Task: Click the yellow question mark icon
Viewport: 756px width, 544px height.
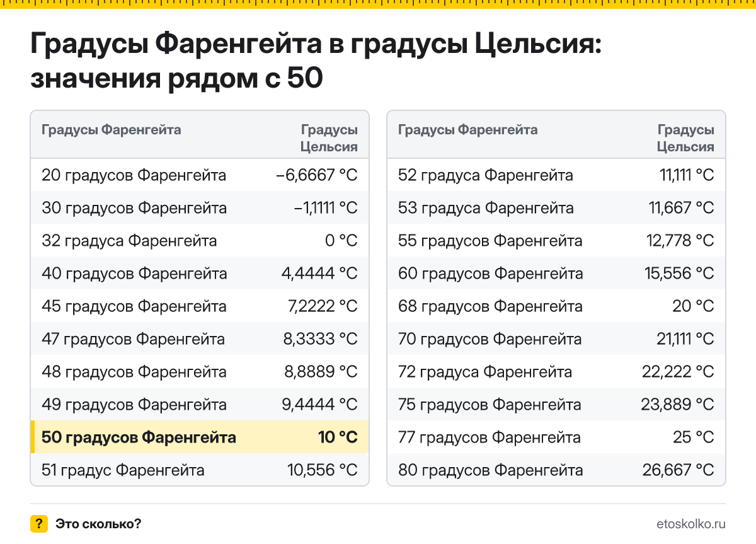Action: pyautogui.click(x=39, y=524)
